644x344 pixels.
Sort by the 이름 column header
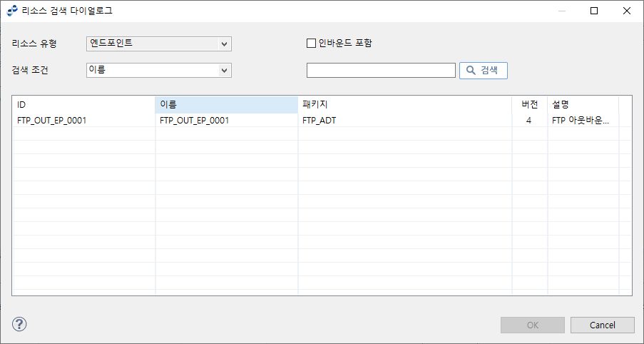[226, 105]
